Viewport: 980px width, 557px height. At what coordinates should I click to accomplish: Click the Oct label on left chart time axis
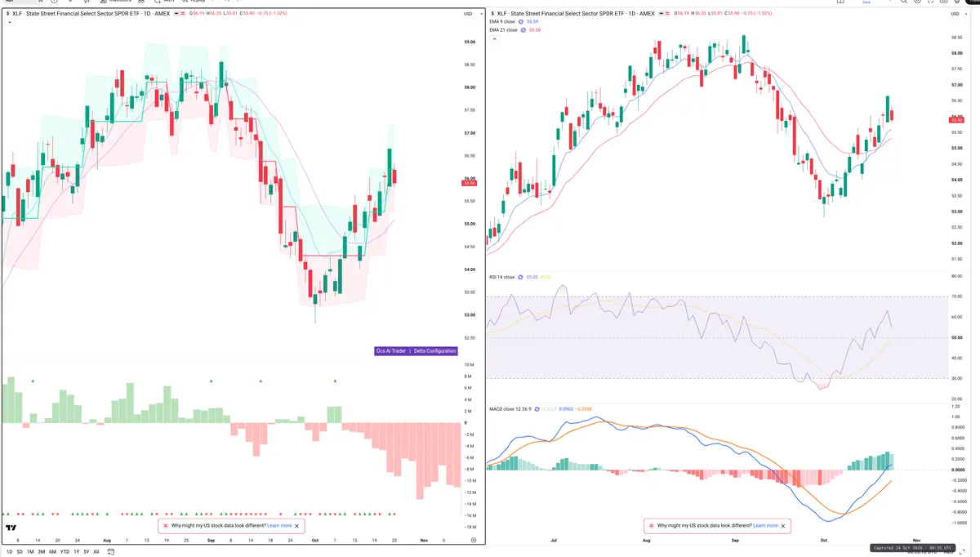coord(314,540)
